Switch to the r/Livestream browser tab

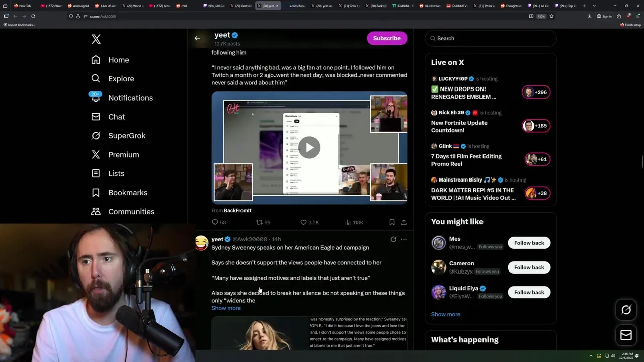coord(431,6)
